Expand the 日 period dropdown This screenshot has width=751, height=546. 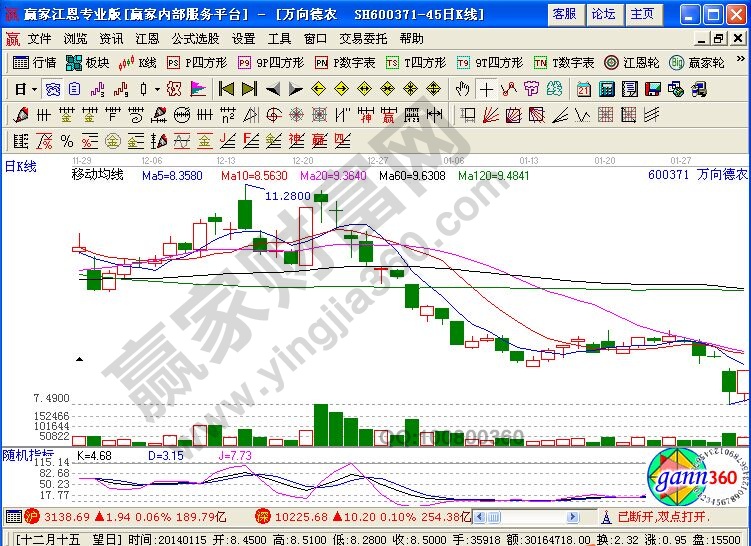click(25, 88)
